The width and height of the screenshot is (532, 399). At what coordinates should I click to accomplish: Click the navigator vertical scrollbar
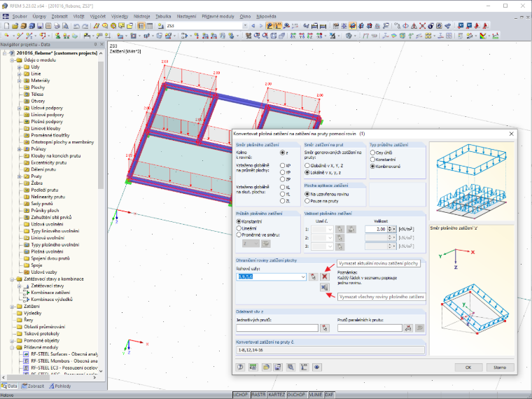tap(101, 125)
